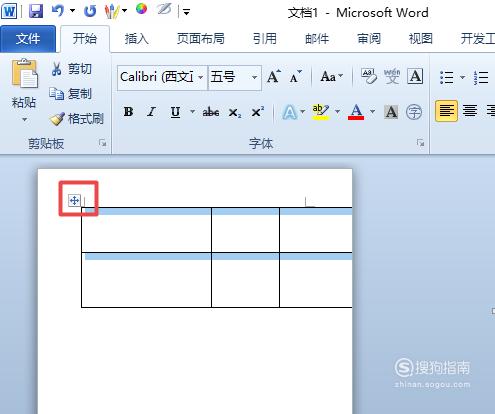Image resolution: width=495 pixels, height=414 pixels.
Task: Click the 格式刷 (Format Painter) button
Action: pyautogui.click(x=76, y=118)
